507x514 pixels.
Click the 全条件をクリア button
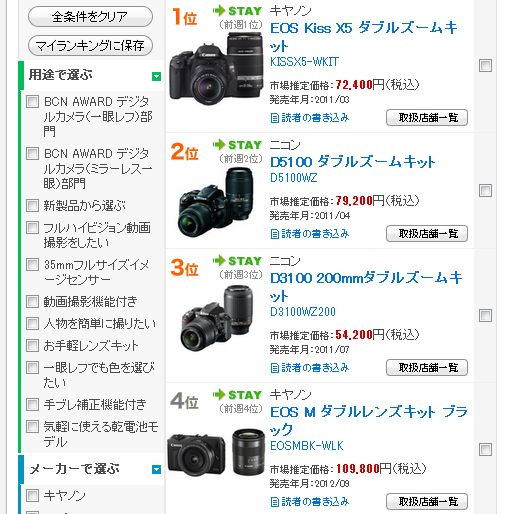click(90, 16)
